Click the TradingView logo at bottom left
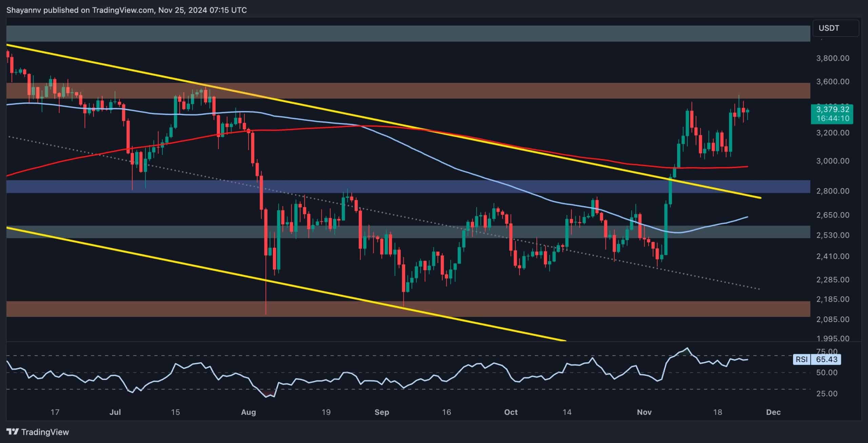This screenshot has width=868, height=443. tap(38, 432)
